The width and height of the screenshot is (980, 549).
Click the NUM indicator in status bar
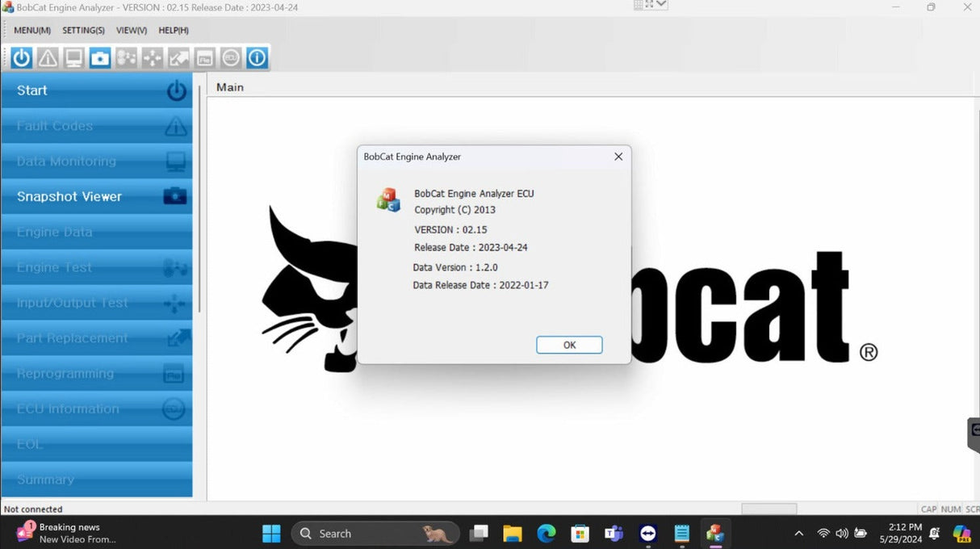click(x=951, y=509)
